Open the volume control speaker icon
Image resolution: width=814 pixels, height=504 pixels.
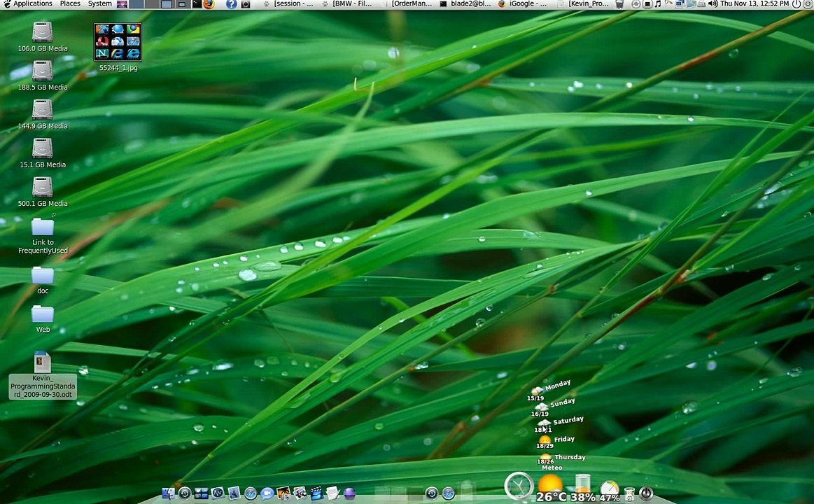[x=713, y=4]
